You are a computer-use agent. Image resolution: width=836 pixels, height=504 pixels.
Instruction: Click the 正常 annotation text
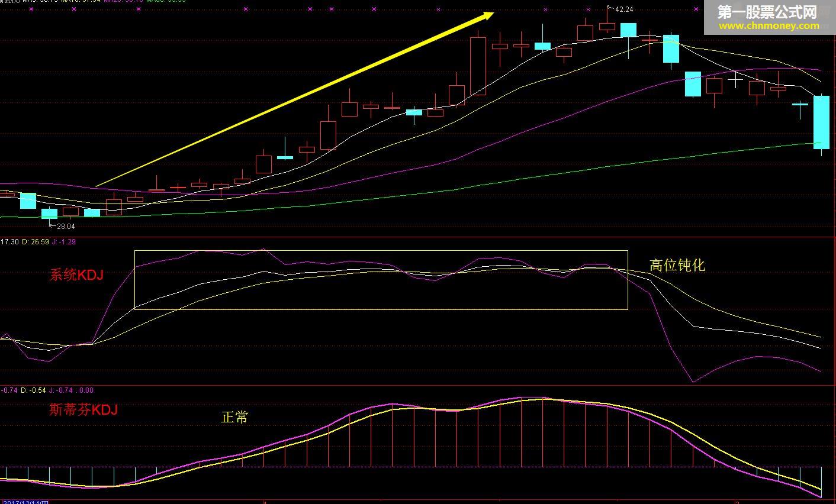[235, 417]
